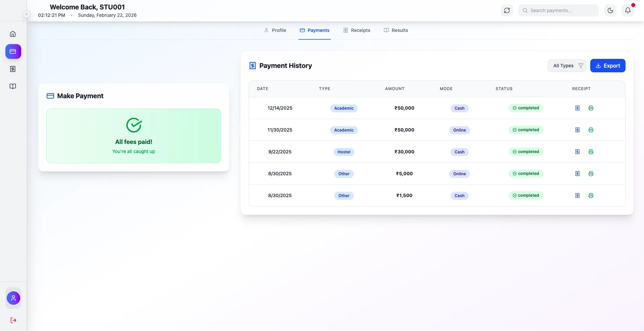Image resolution: width=644 pixels, height=331 pixels.
Task: Open the All Types filter dropdown
Action: (567, 66)
